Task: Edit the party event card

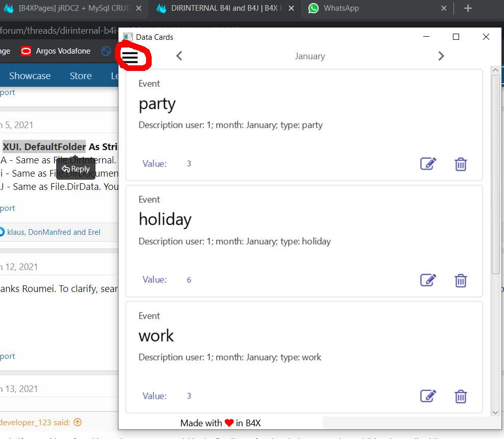Action: pos(428,164)
